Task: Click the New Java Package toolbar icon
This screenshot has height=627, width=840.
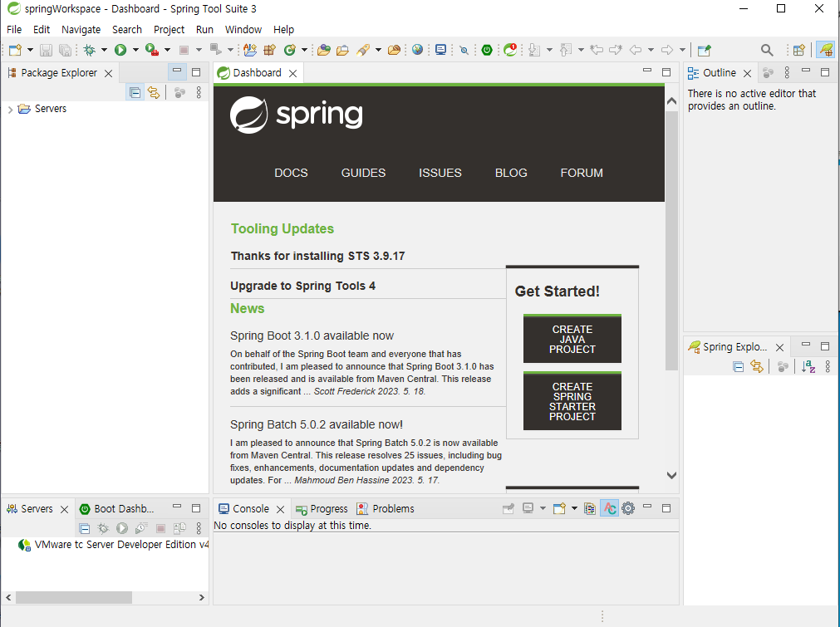Action: click(269, 50)
